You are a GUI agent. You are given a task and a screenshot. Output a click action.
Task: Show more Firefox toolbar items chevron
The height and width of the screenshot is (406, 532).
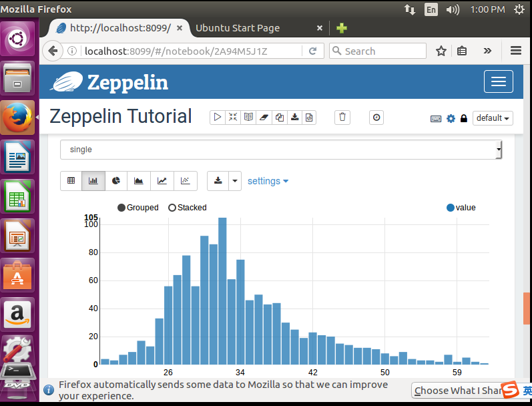[487, 51]
